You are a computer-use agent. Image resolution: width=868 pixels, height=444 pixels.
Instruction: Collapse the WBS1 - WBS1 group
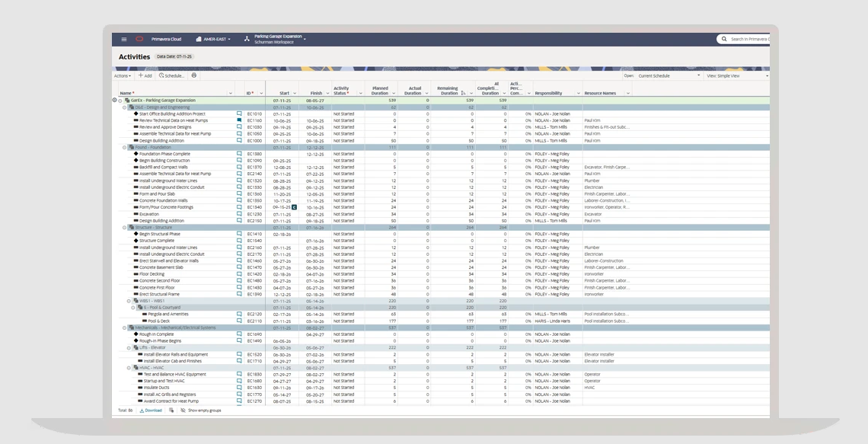tap(129, 301)
